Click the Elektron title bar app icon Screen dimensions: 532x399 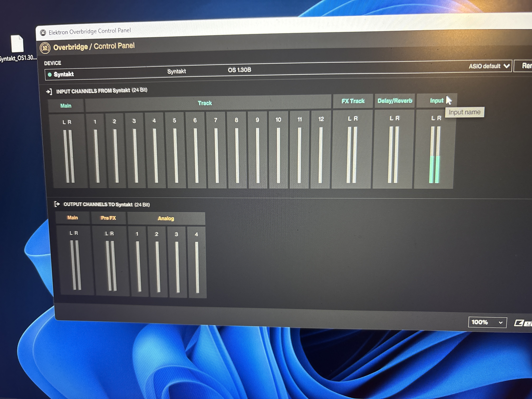(x=43, y=32)
